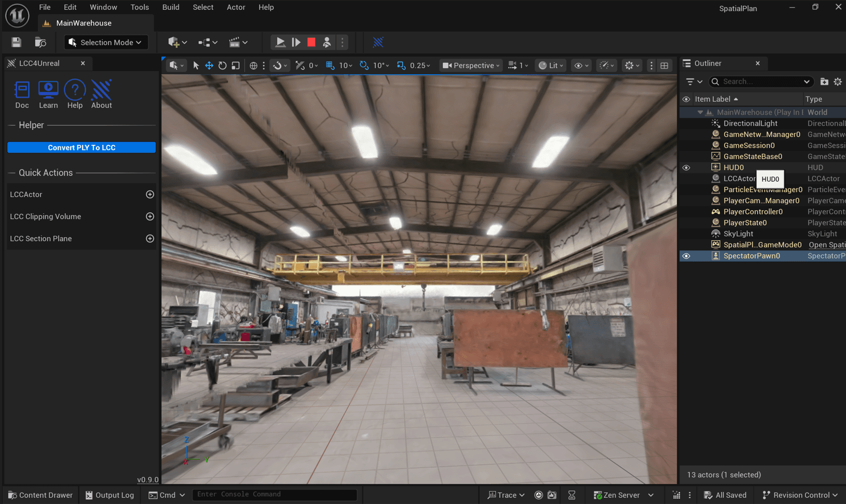Open the Build menu

click(170, 7)
